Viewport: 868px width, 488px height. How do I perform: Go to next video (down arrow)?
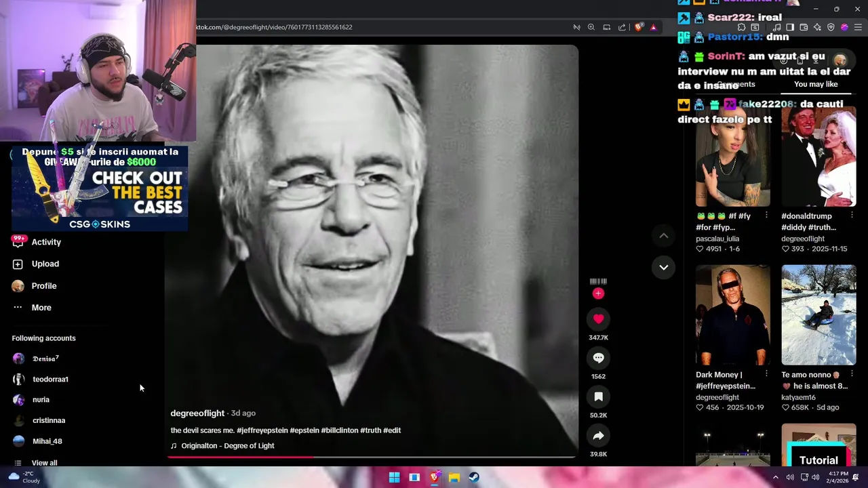(664, 267)
